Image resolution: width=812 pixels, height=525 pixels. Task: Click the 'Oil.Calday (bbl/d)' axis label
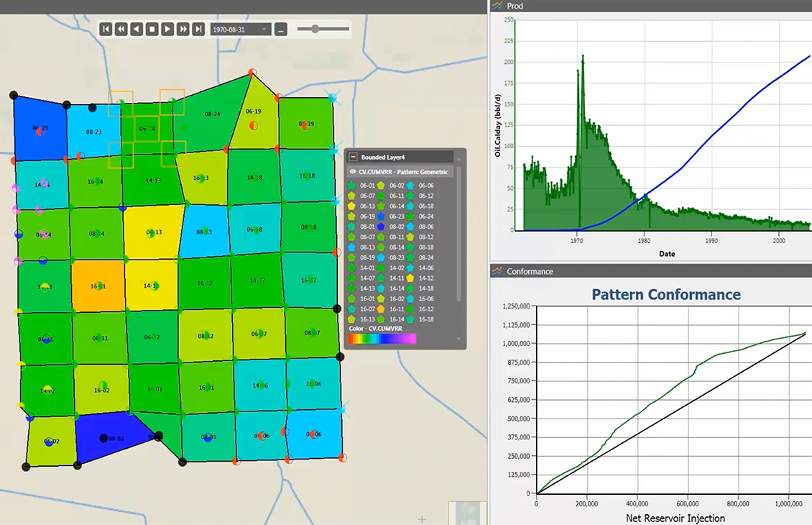pyautogui.click(x=498, y=125)
